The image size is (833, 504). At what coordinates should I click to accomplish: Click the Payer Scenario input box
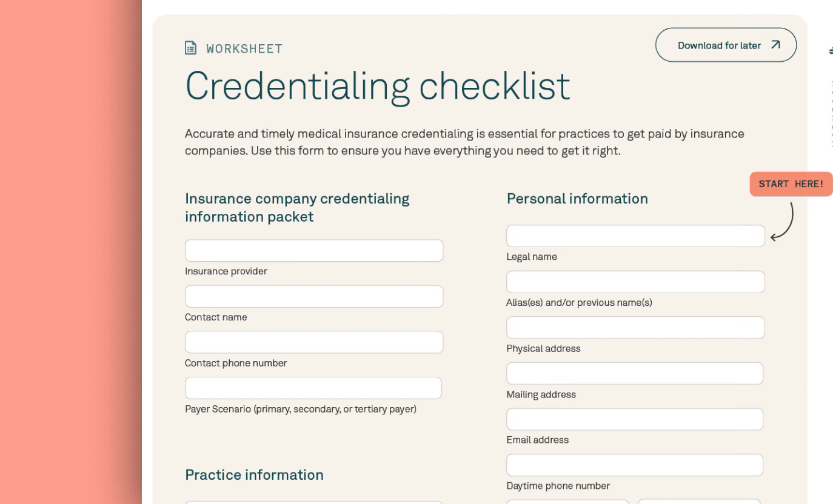[313, 388]
